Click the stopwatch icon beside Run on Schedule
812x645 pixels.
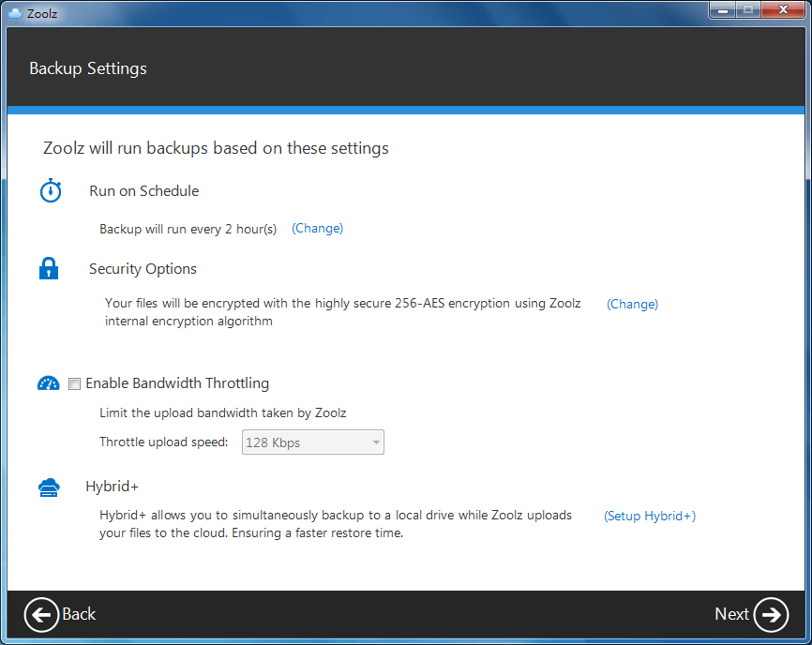pyautogui.click(x=50, y=191)
